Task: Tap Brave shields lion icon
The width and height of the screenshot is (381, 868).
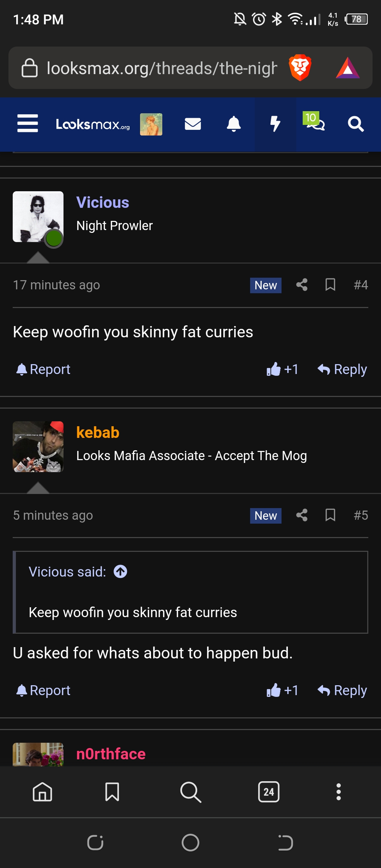Action: tap(300, 68)
